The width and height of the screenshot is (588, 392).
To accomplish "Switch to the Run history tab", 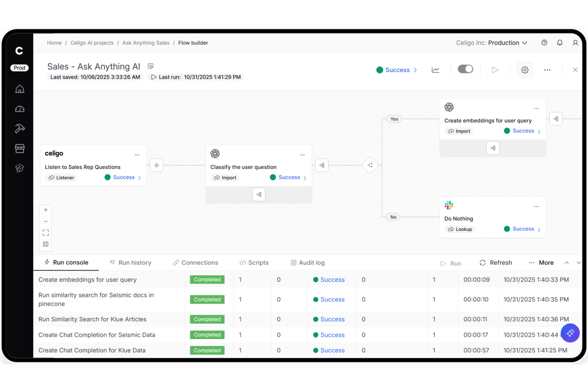I will point(131,263).
